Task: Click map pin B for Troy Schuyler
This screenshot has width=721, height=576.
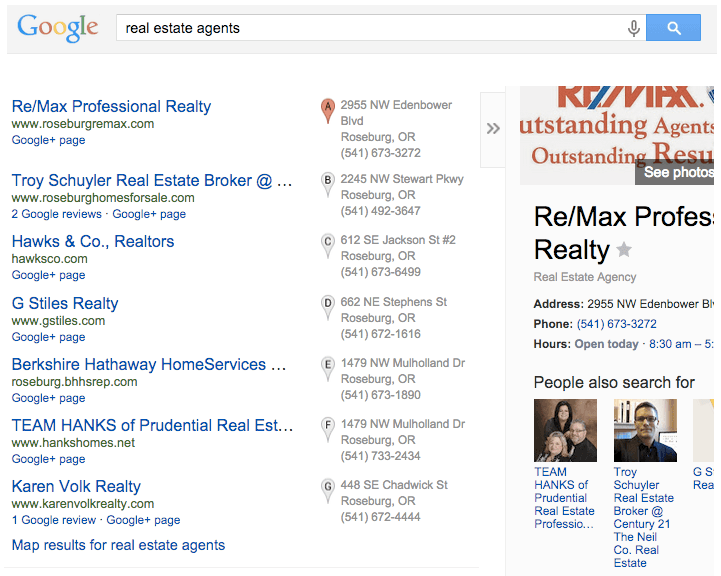Action: (327, 184)
